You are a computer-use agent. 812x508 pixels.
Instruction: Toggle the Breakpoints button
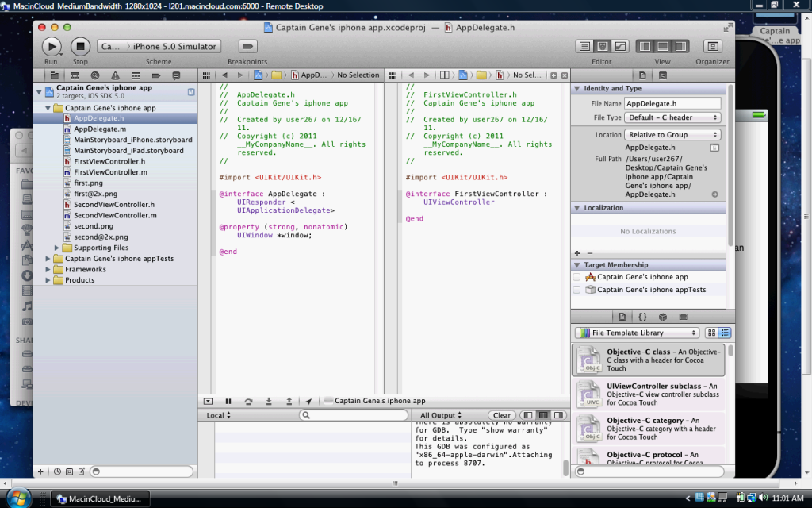click(x=247, y=47)
